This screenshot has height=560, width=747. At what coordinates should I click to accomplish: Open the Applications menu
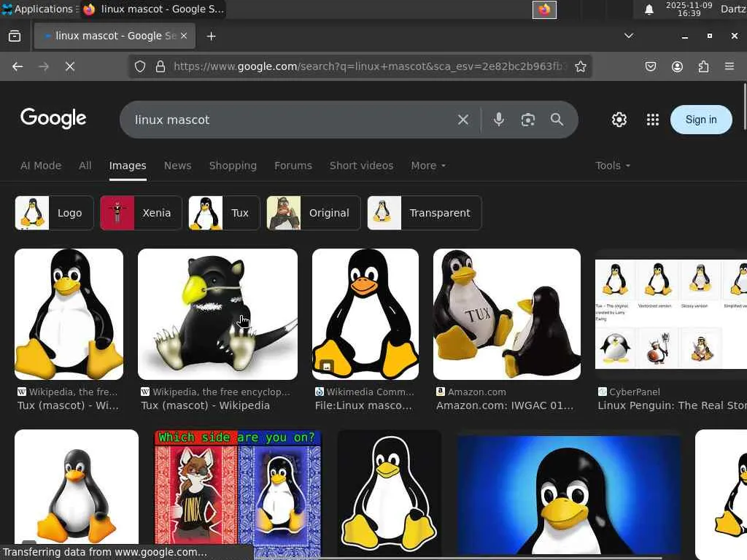pyautogui.click(x=39, y=9)
